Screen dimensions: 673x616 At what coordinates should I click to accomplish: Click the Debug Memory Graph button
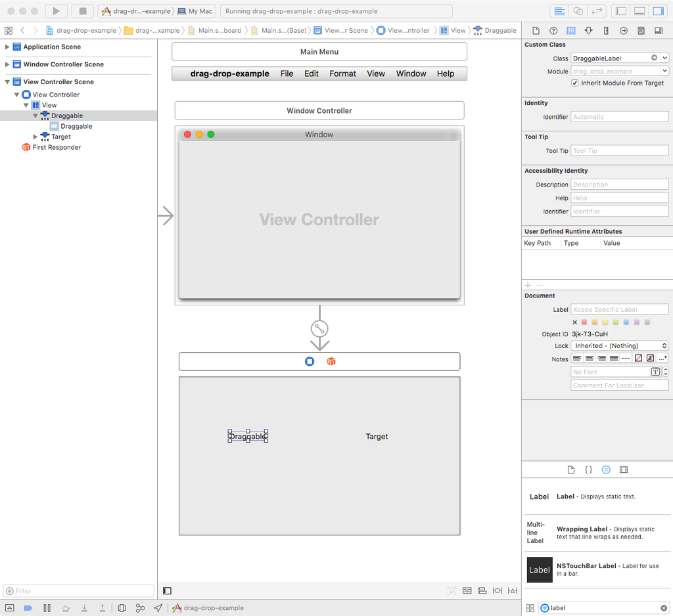141,608
